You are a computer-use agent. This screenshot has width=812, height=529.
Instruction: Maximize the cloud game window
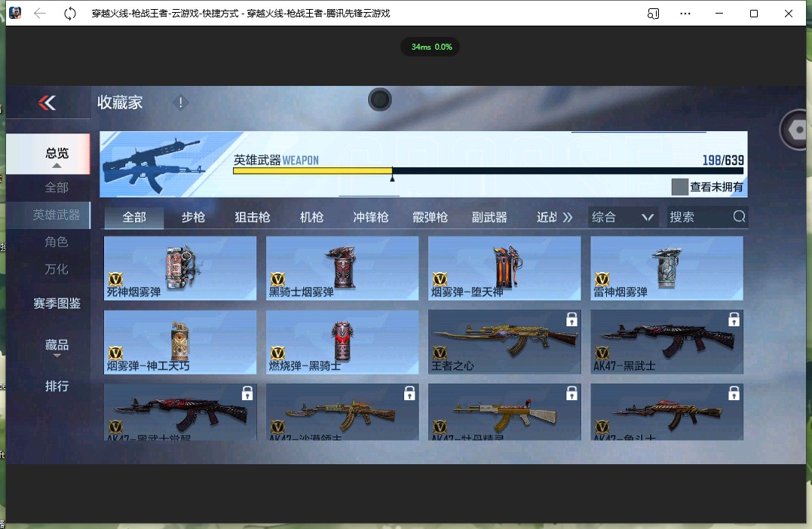(x=753, y=14)
